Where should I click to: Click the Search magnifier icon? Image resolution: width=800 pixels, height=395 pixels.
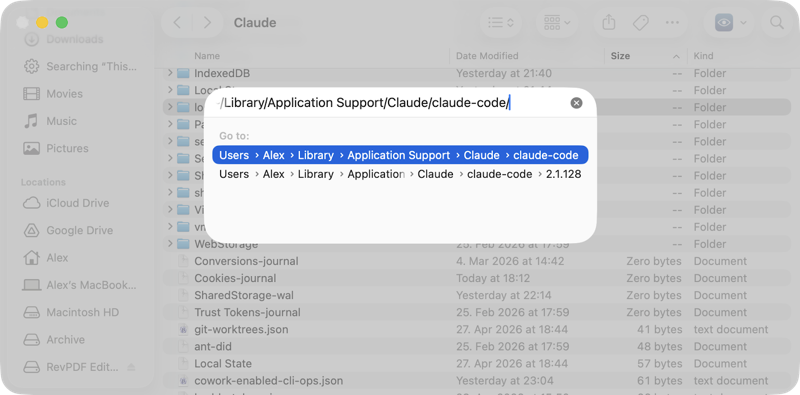click(x=777, y=22)
